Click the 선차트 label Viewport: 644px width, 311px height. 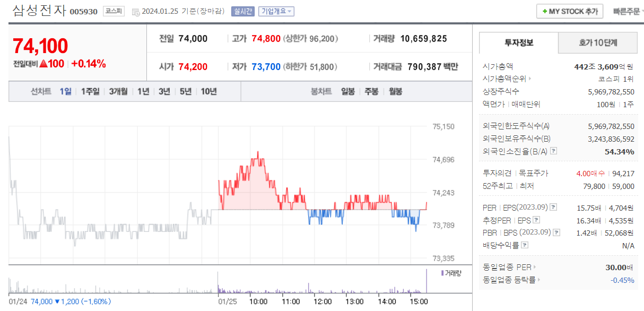click(41, 91)
